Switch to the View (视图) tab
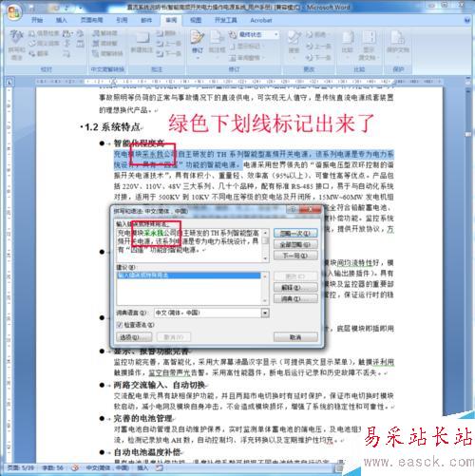Screen dimensions: 475x476 tap(196, 20)
